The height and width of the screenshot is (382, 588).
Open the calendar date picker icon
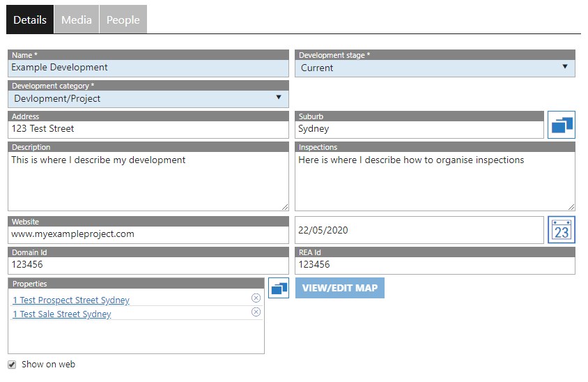(561, 230)
